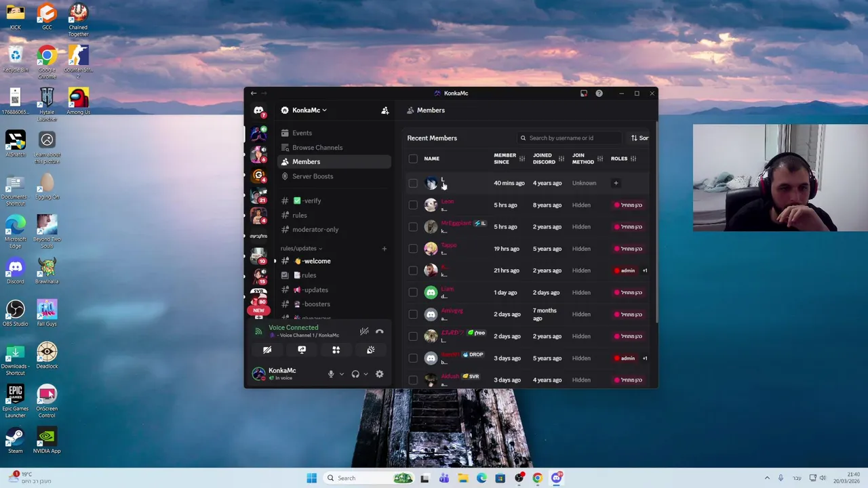Disconnect from voice with hang-up icon
The image size is (868, 488).
[x=380, y=331]
